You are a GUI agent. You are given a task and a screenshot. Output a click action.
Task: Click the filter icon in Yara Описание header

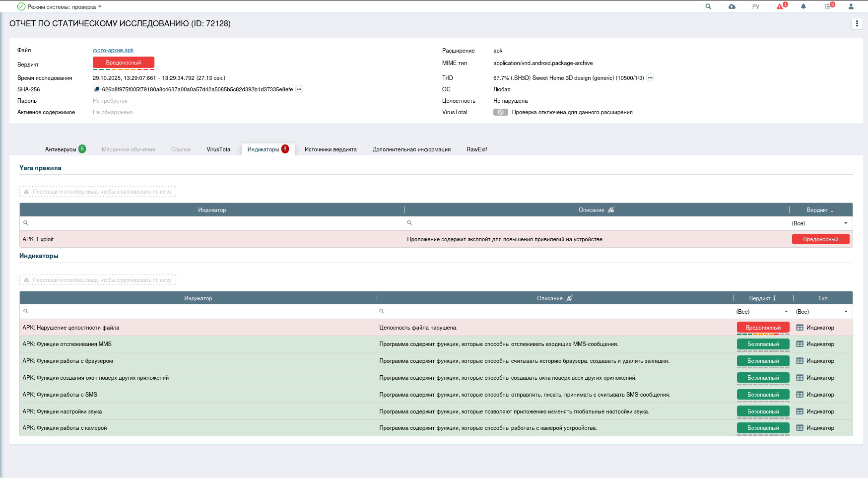coord(611,210)
